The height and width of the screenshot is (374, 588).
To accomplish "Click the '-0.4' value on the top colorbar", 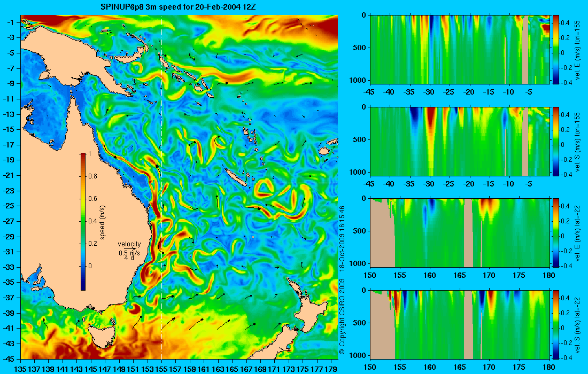I will [x=567, y=82].
